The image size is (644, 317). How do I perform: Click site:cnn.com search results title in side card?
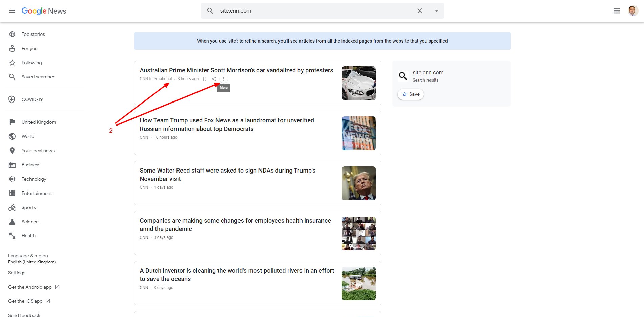428,72
